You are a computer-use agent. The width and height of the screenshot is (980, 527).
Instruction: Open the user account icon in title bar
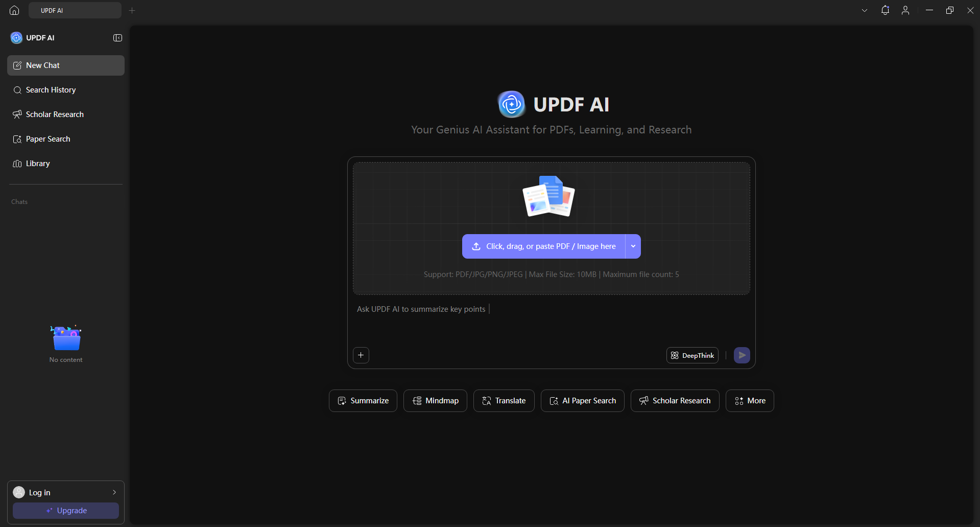(x=905, y=10)
